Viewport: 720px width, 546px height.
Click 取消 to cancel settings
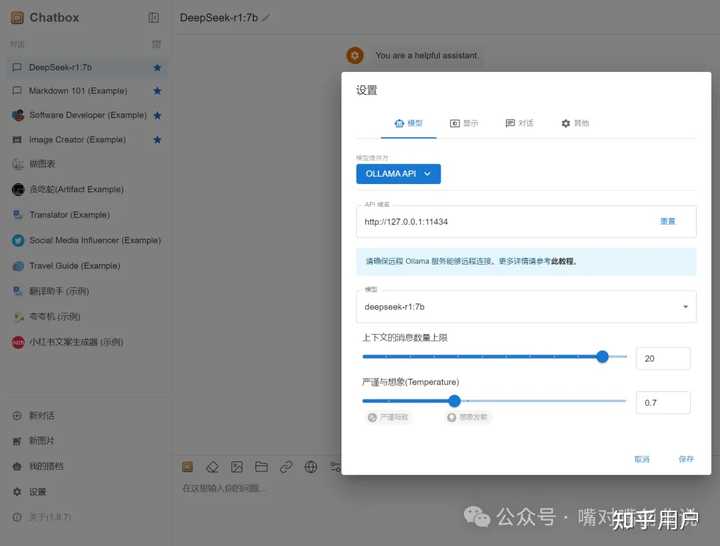(641, 459)
